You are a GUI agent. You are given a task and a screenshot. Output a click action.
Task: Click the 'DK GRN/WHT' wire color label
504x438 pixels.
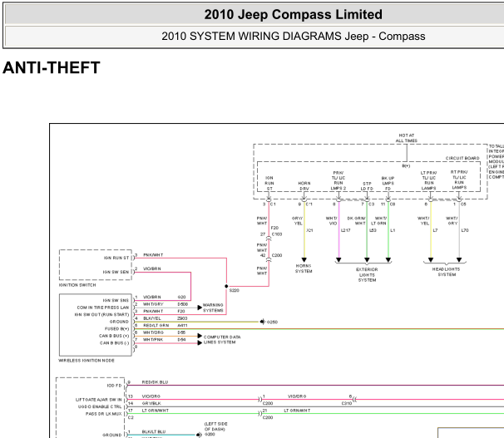pyautogui.click(x=357, y=221)
